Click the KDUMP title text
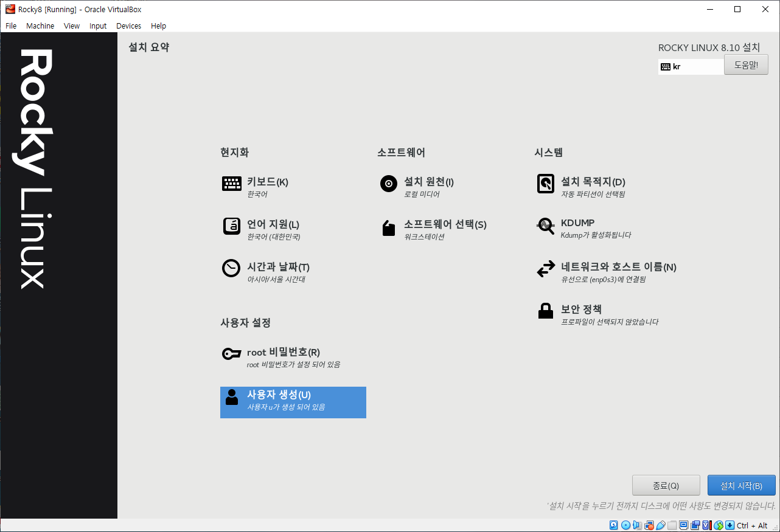Viewport: 780px width, 532px height. pos(578,223)
